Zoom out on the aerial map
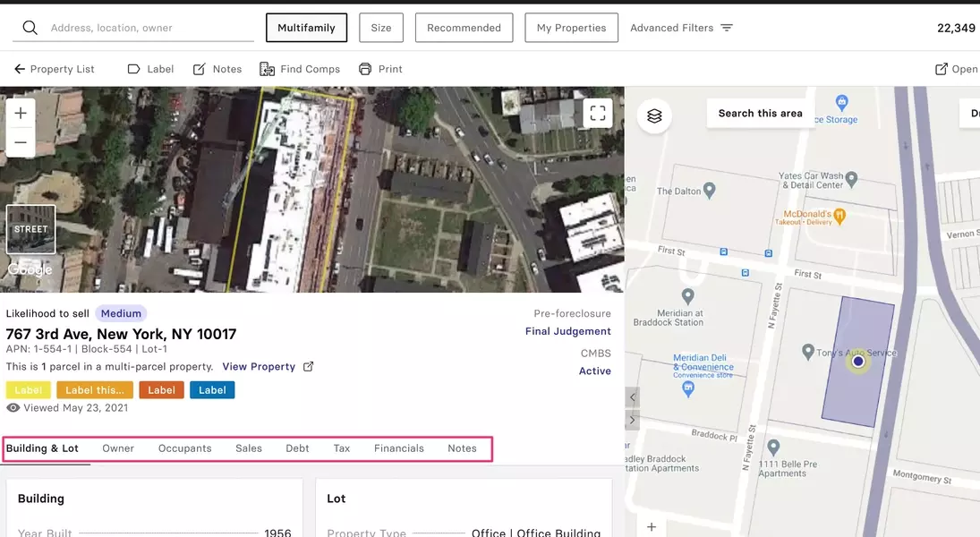980x537 pixels. tap(21, 142)
